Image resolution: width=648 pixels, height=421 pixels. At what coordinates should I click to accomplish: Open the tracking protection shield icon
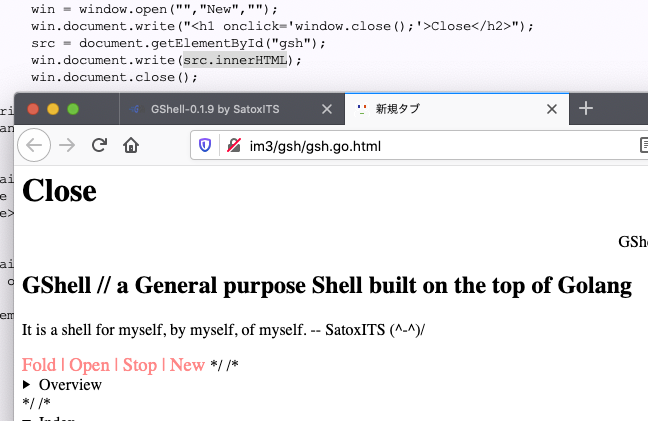pos(205,146)
